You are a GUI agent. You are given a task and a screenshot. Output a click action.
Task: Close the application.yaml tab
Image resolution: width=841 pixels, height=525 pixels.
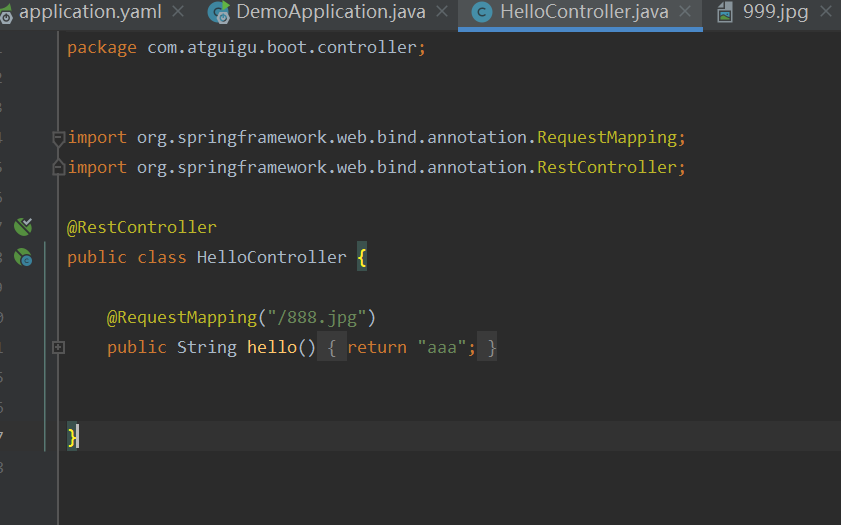tap(178, 11)
